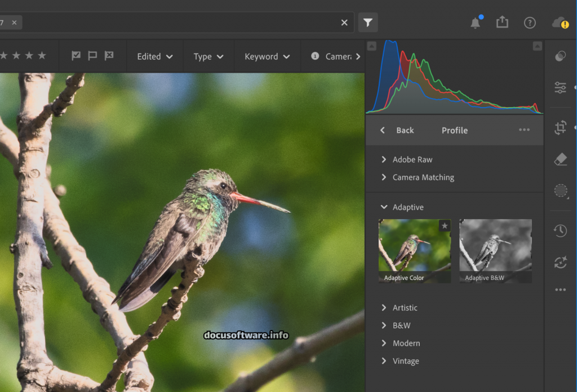Open the Versions history icon

point(560,231)
